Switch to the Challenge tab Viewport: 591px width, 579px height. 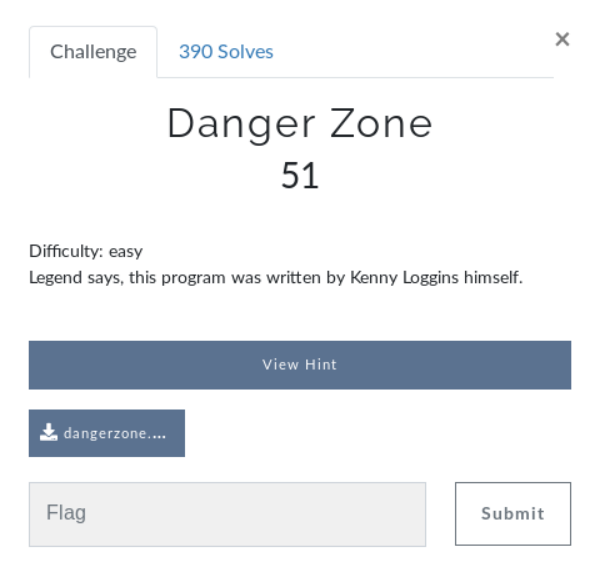(x=93, y=52)
